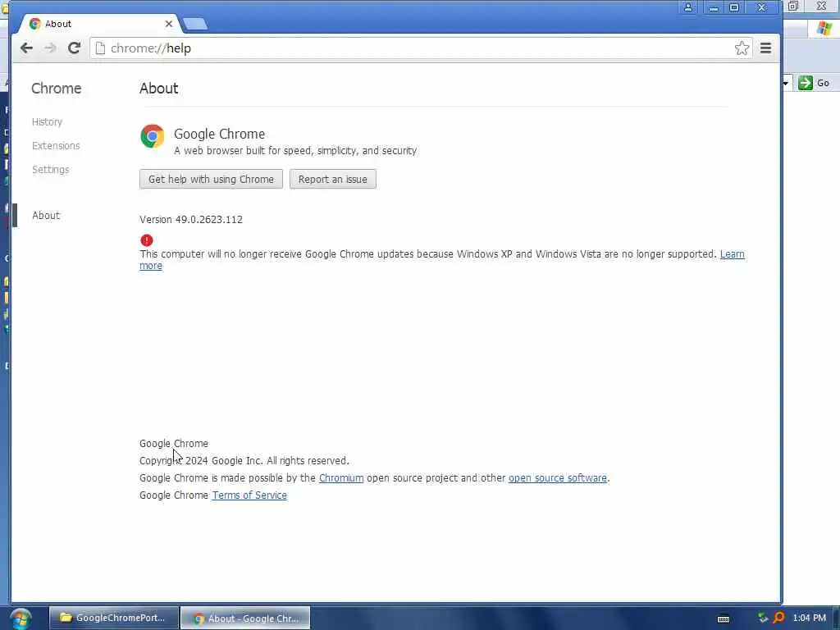
Task: Select About in Chrome sidebar
Action: click(x=46, y=216)
